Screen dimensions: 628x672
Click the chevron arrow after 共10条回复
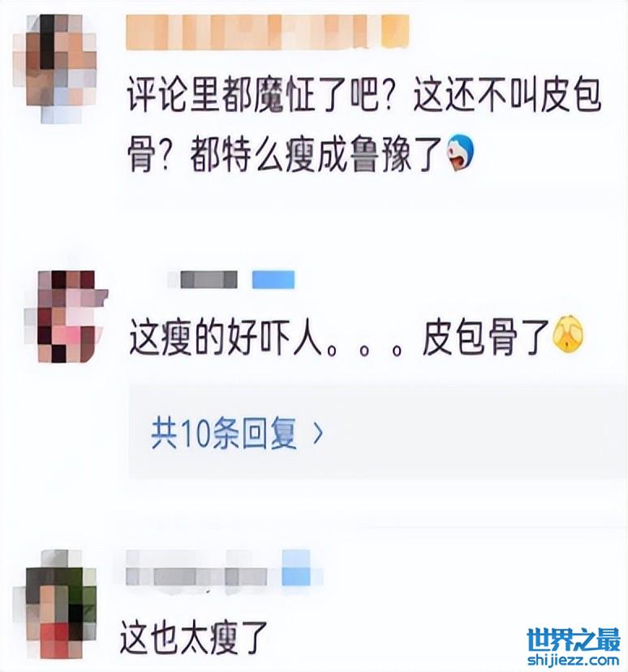click(318, 433)
